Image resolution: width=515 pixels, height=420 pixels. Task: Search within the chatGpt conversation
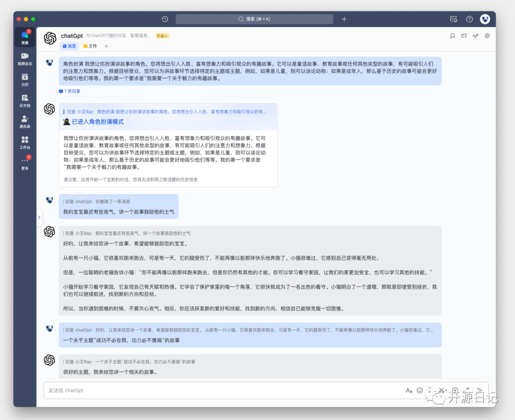453,36
